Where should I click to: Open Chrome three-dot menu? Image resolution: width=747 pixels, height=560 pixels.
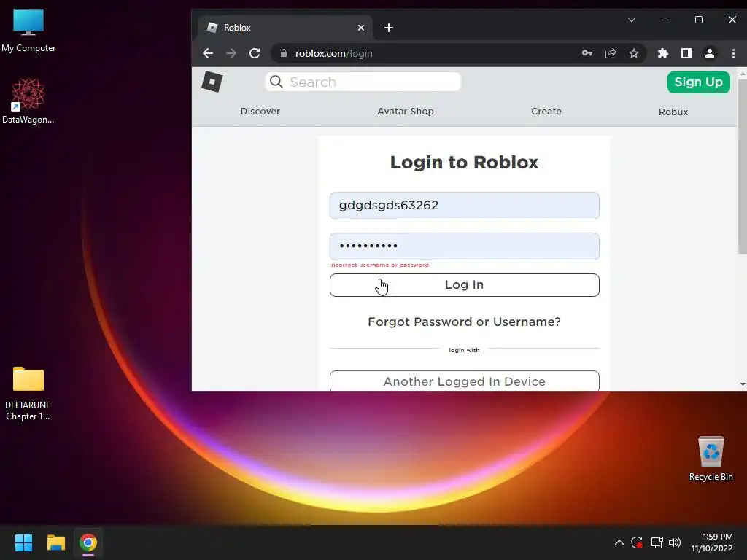click(733, 53)
